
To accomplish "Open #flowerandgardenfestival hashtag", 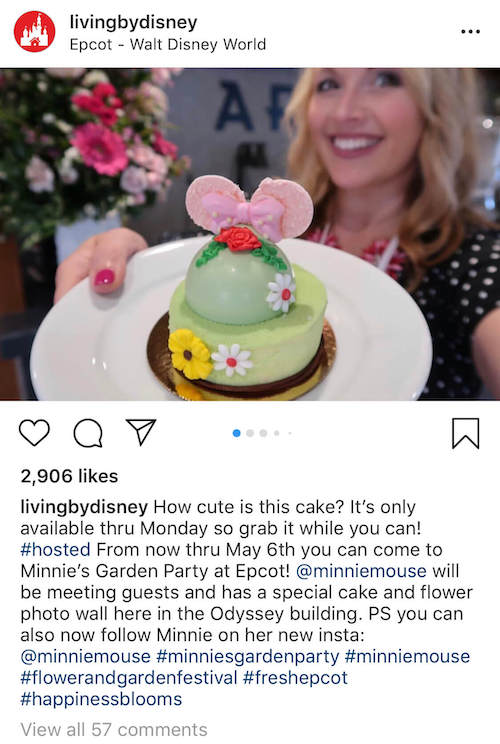I will (x=129, y=678).
